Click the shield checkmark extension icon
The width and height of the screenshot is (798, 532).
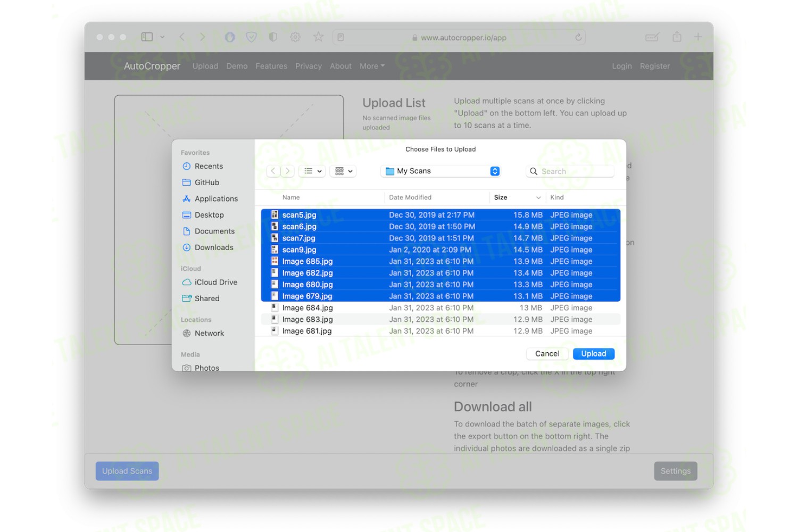point(252,37)
